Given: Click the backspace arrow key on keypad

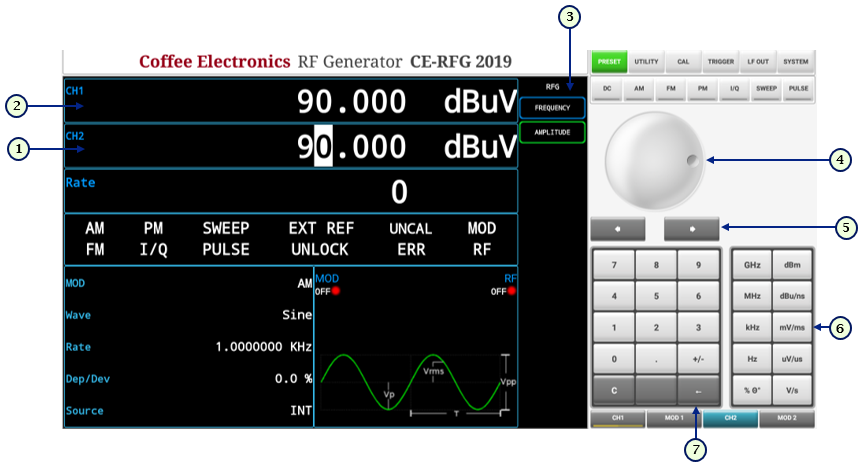Looking at the screenshot, I should pos(697,390).
